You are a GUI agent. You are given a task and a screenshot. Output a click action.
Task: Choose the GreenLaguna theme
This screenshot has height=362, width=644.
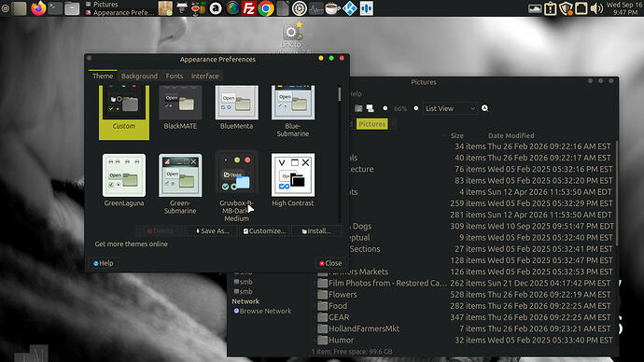[x=124, y=180]
